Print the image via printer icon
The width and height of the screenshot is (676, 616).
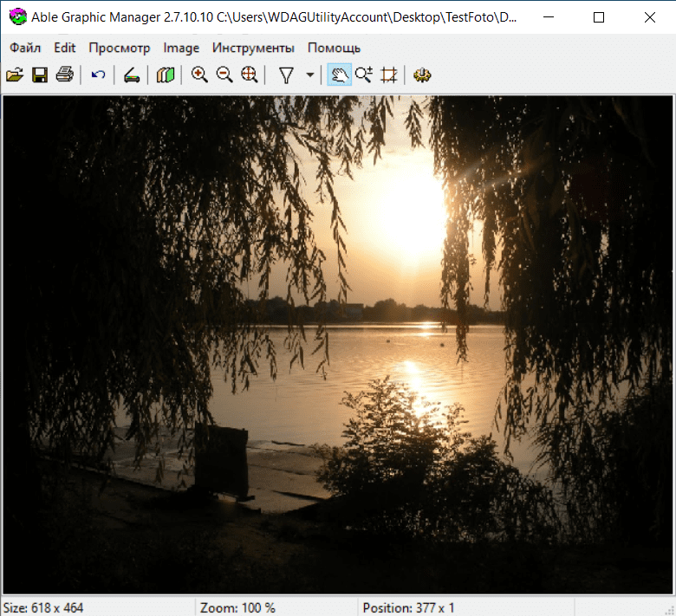(65, 75)
